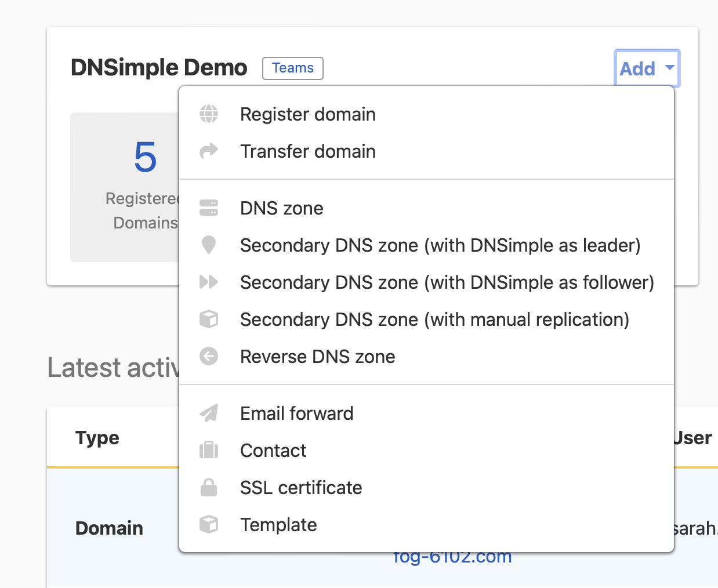This screenshot has width=718, height=588.
Task: Select Transfer domain in the menu
Action: [x=307, y=151]
